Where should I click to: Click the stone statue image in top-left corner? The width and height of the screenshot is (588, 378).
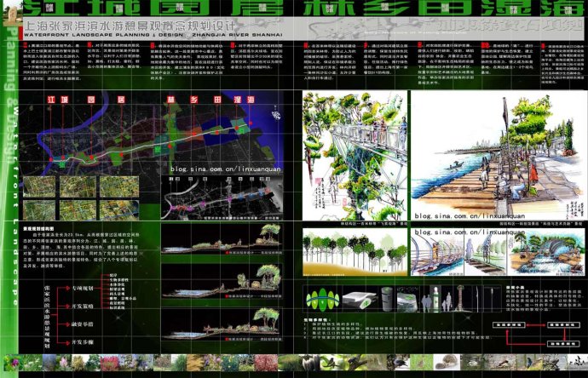(x=6, y=10)
